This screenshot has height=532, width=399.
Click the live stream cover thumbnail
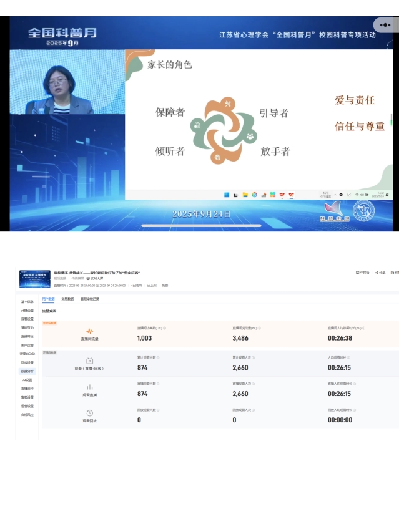[35, 278]
